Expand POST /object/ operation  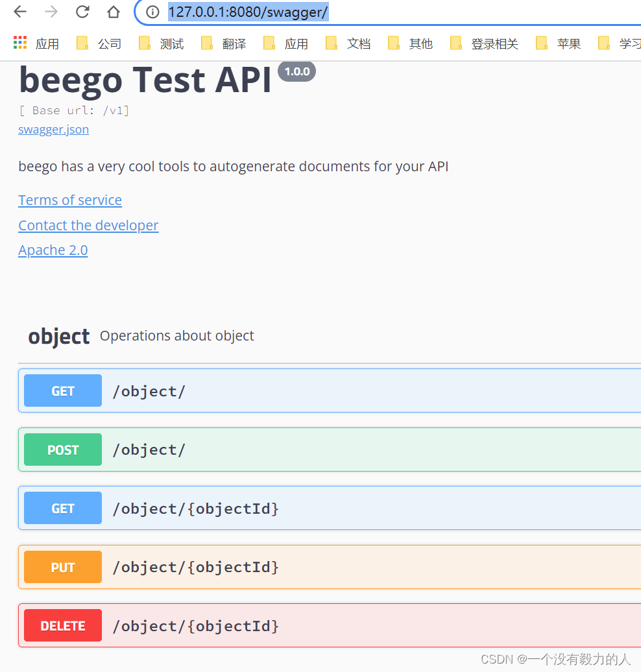pyautogui.click(x=330, y=450)
